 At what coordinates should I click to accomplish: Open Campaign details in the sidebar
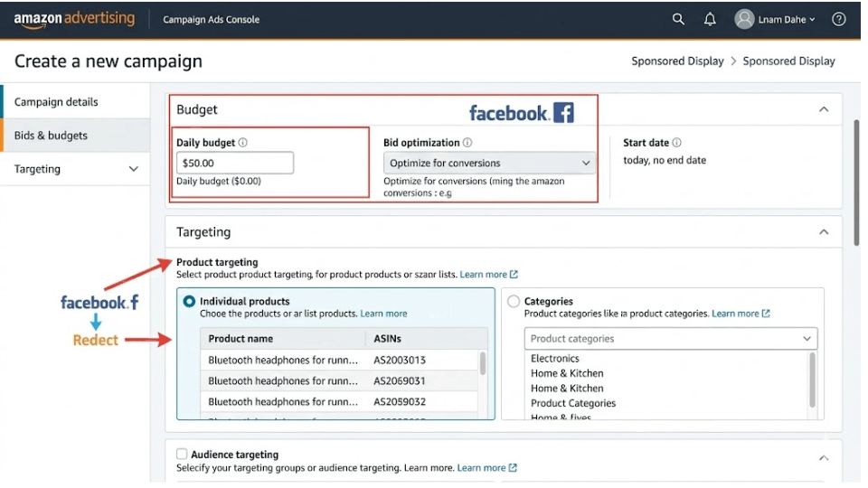[x=56, y=102]
